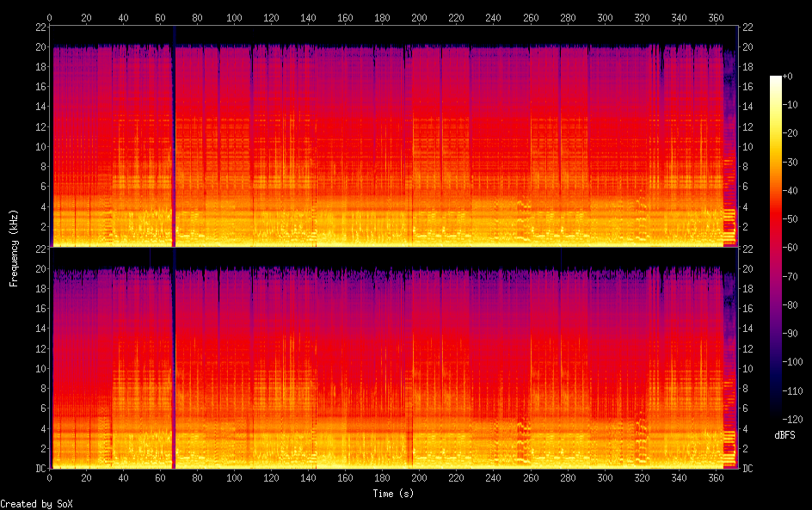Image resolution: width=812 pixels, height=510 pixels.
Task: Click the '+0' color scale value
Action: point(787,76)
